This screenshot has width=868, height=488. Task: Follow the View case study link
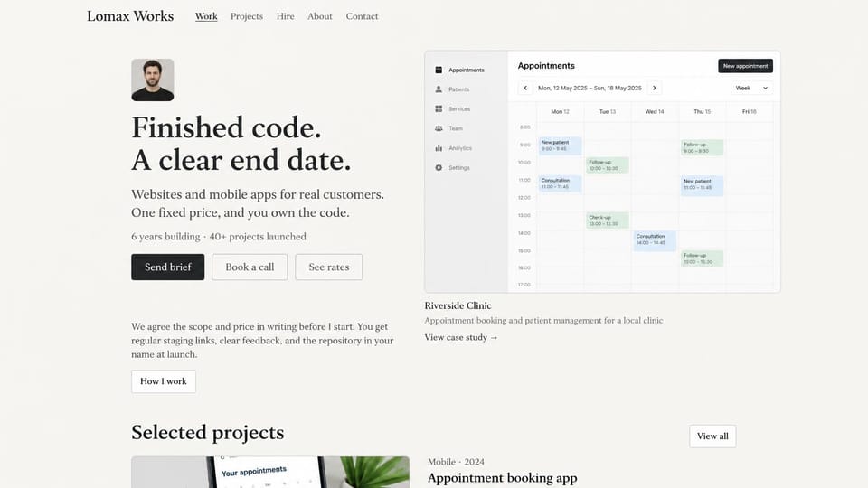click(461, 337)
